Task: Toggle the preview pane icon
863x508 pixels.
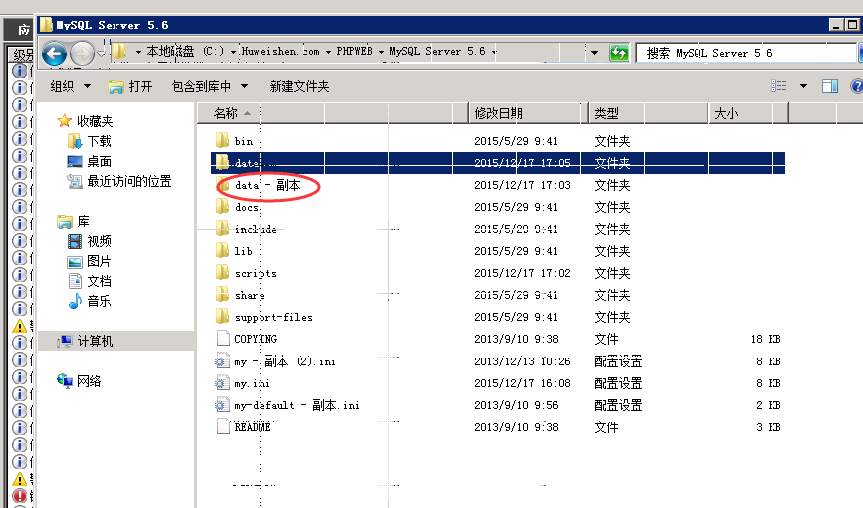Action: click(x=830, y=86)
